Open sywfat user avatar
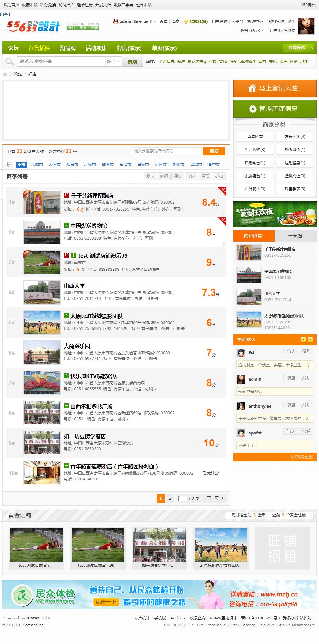 [241, 433]
